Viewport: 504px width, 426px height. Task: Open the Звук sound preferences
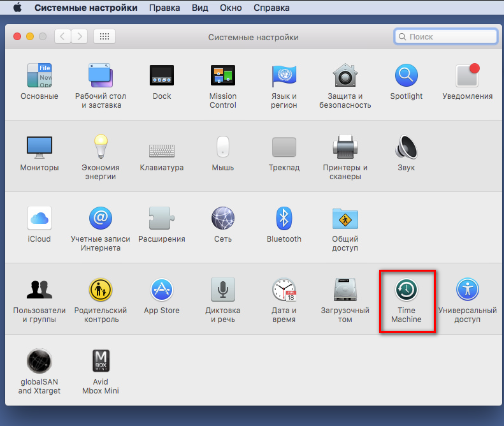[x=407, y=148]
